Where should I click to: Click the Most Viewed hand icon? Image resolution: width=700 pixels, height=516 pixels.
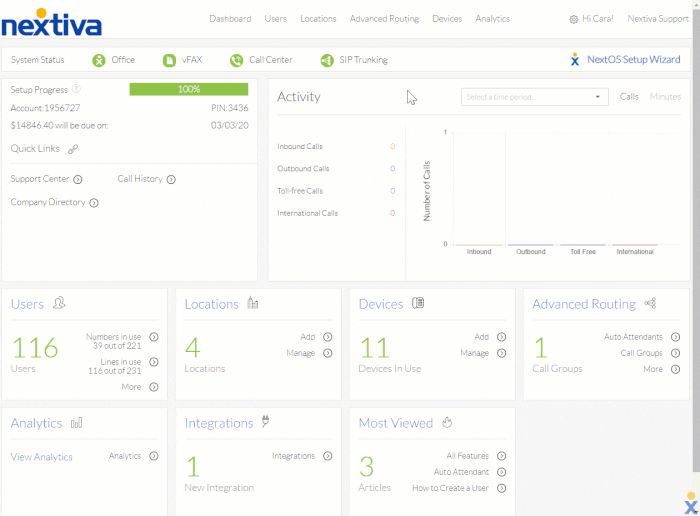pos(447,422)
